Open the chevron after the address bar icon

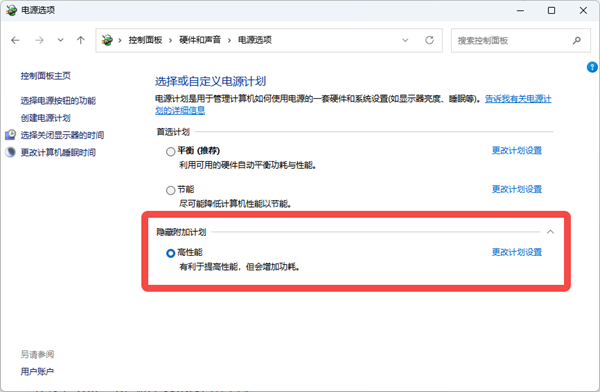tap(120, 40)
